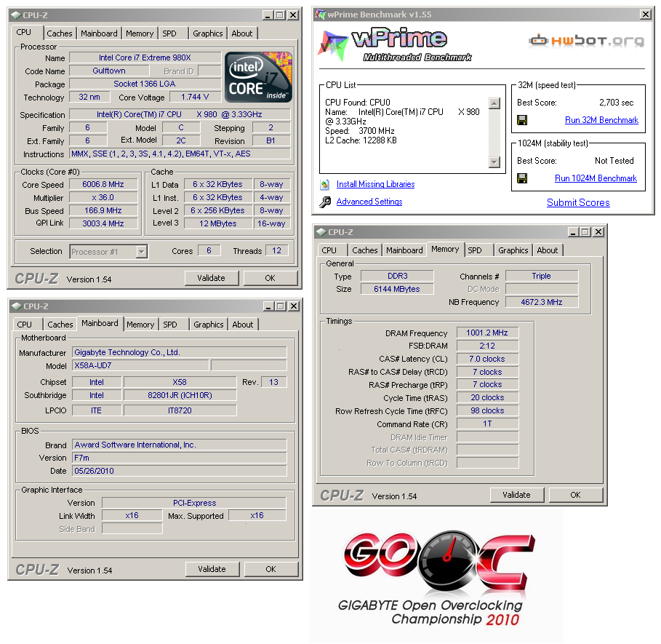661x644 pixels.
Task: Click the floppy save icon for 1024M score
Action: tap(522, 178)
